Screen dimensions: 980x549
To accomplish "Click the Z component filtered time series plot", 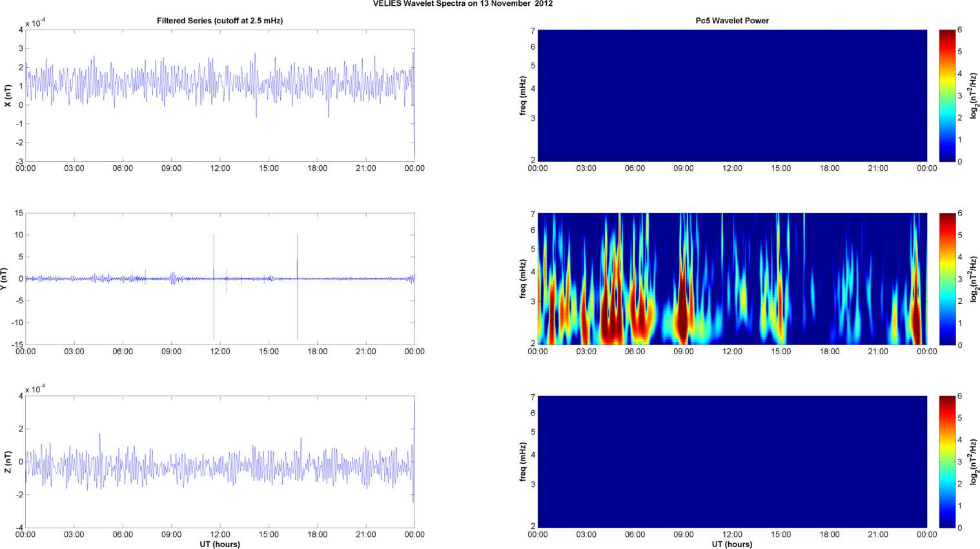I will (219, 462).
